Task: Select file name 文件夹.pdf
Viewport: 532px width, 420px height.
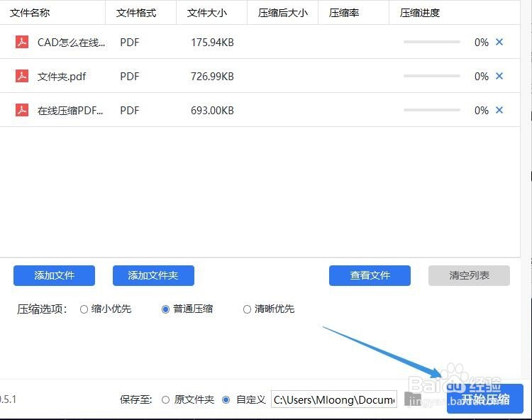Action: point(62,77)
